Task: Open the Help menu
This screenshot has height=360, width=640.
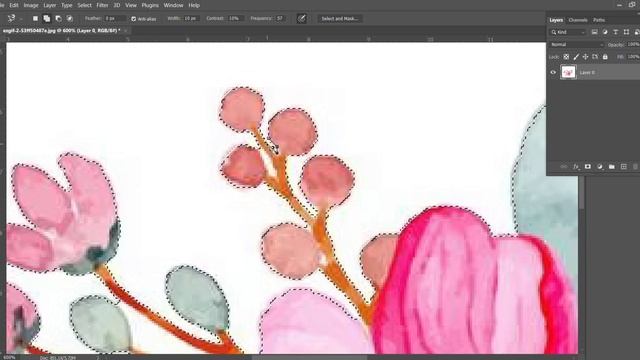Action: [194, 5]
